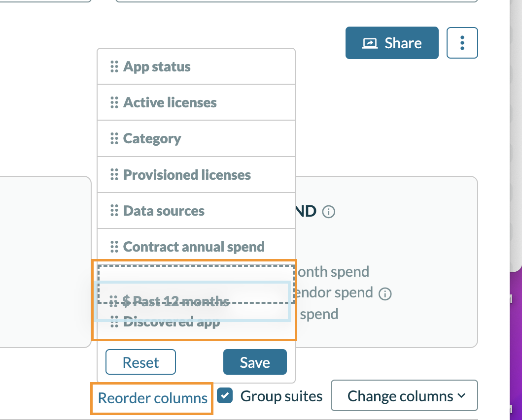Click the grip icon next to Category
The height and width of the screenshot is (420, 522).
tap(114, 138)
